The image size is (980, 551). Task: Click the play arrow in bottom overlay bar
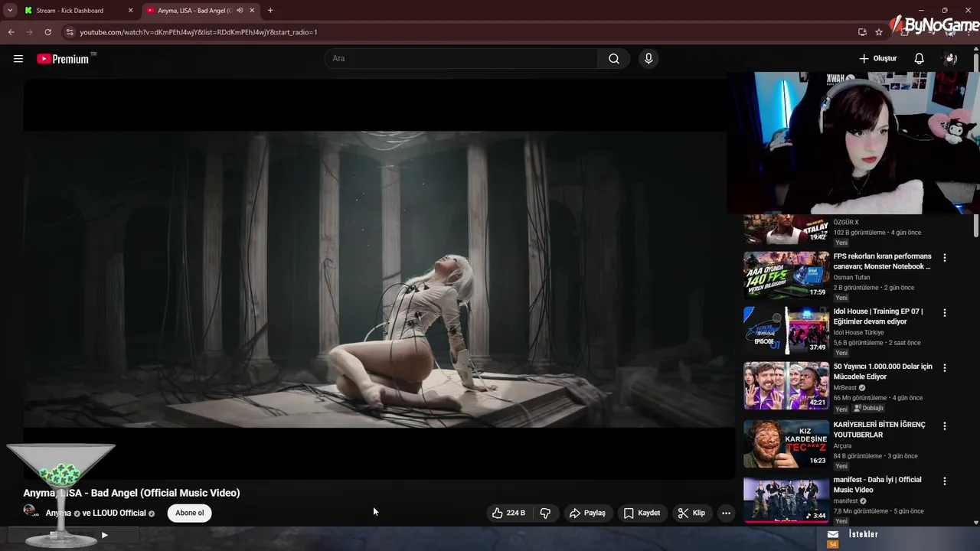(x=105, y=535)
